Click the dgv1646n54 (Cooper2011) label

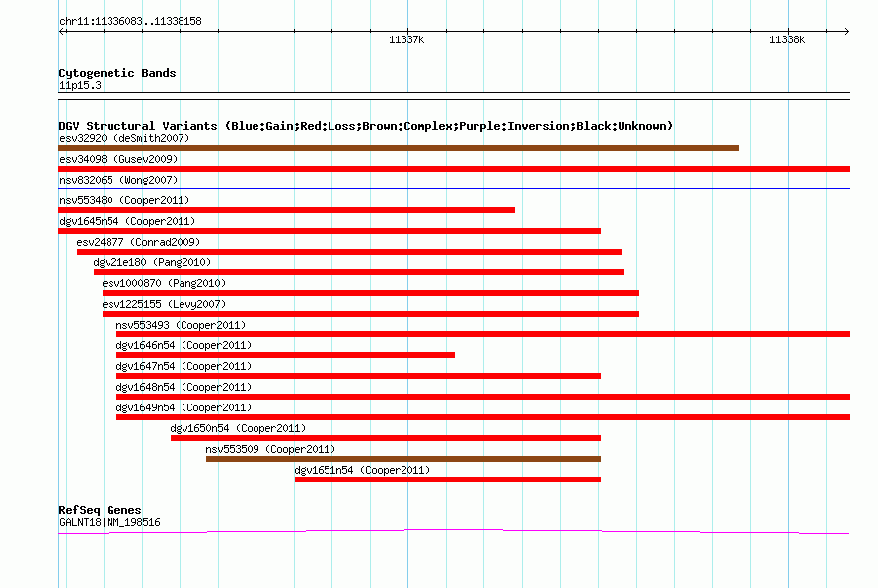183,345
